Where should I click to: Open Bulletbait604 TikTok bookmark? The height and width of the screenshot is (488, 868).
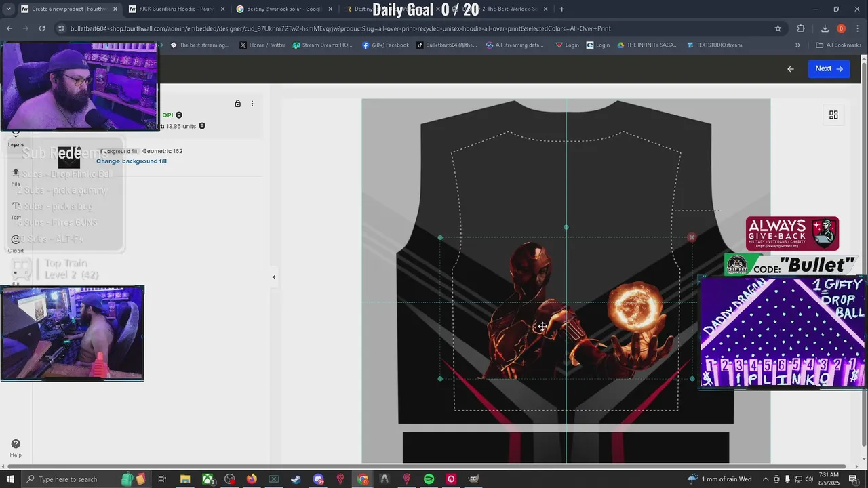447,45
